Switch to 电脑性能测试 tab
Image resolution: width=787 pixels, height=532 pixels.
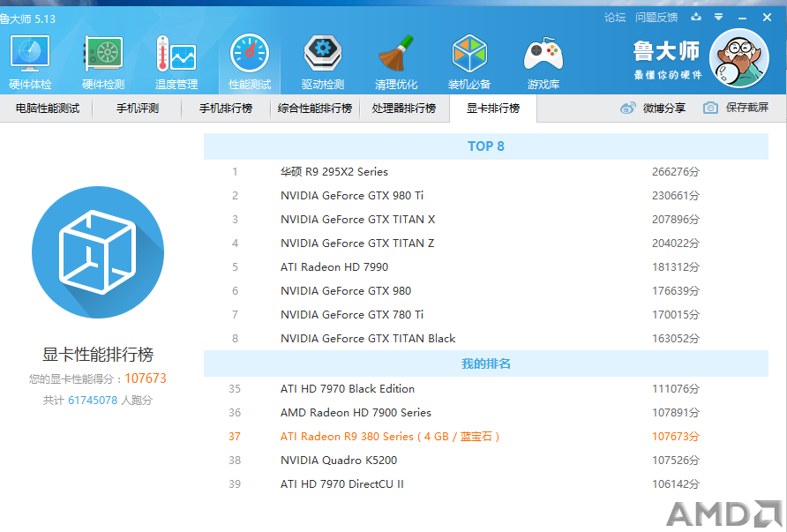point(47,109)
